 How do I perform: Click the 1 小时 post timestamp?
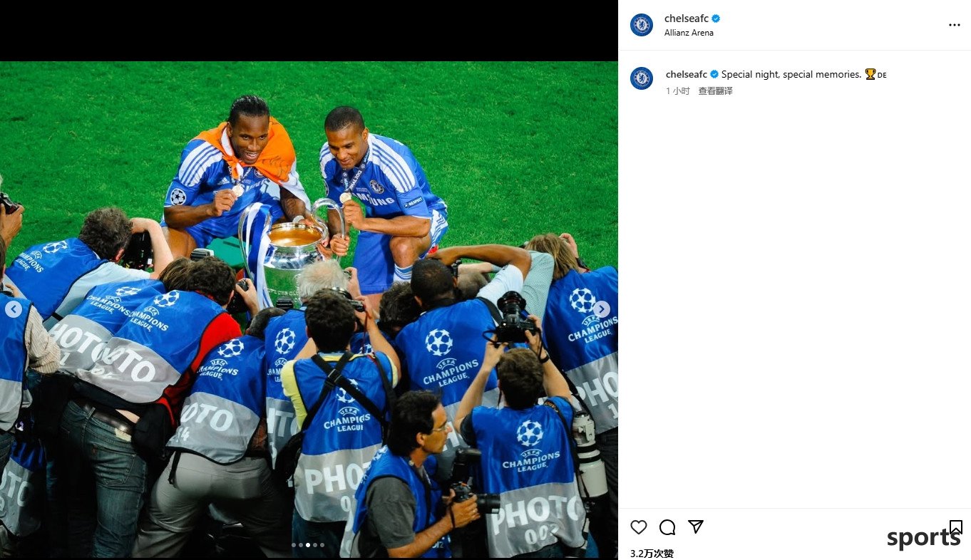pyautogui.click(x=677, y=91)
